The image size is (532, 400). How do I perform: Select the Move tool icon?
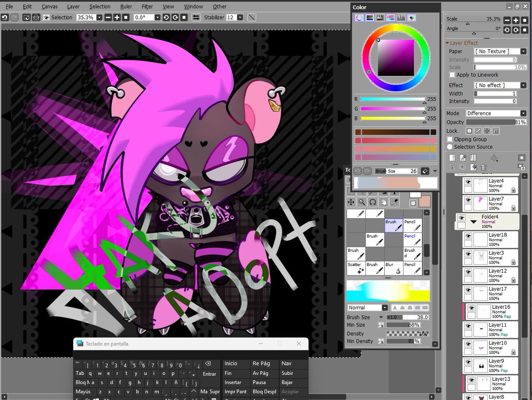pos(351,202)
